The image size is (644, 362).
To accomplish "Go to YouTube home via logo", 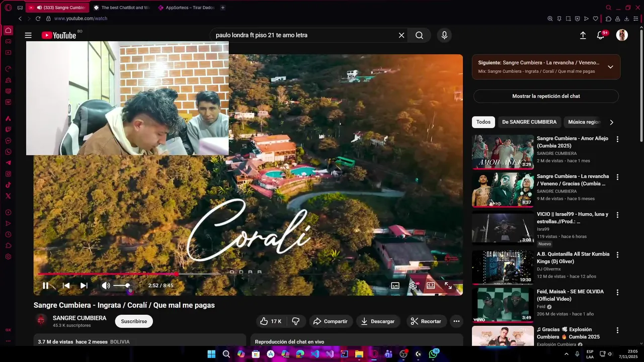I will [58, 35].
